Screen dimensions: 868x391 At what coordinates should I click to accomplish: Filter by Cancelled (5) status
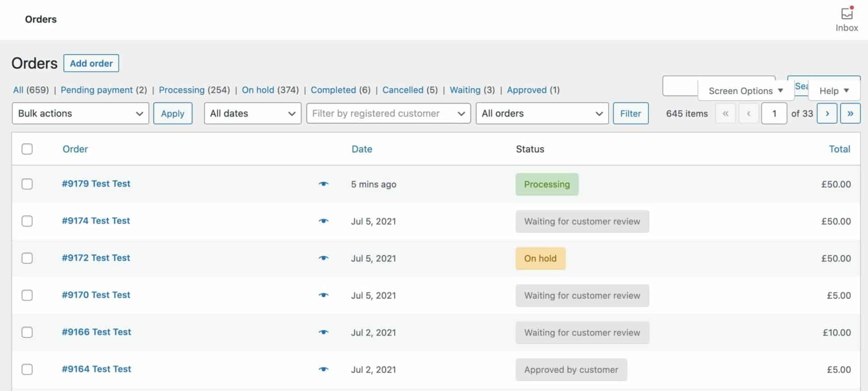coord(410,90)
